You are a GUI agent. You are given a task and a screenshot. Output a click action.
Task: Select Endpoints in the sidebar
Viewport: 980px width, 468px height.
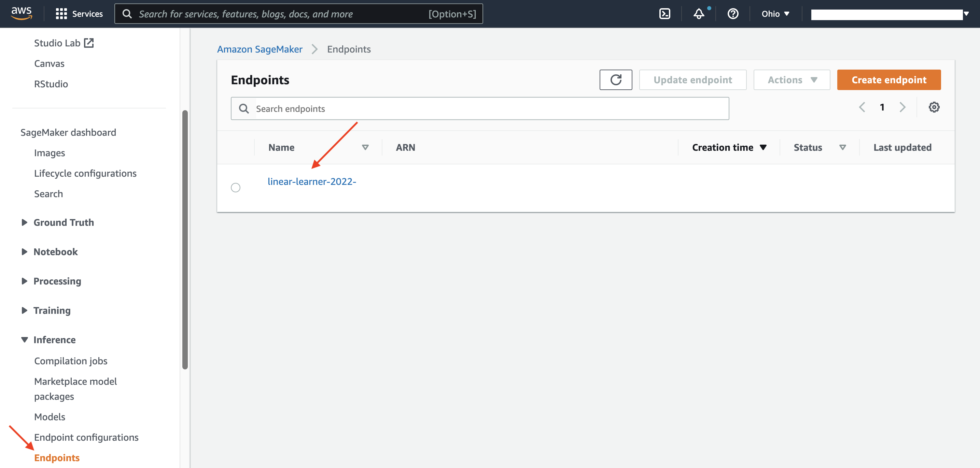(57, 458)
